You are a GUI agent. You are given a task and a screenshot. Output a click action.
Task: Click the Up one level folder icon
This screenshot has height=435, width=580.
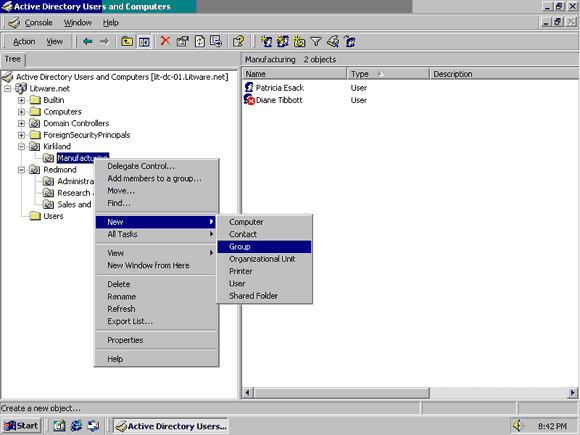(127, 41)
